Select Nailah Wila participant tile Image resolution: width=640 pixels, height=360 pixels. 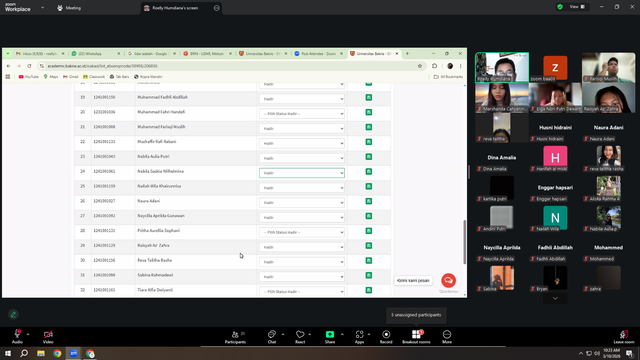(555, 218)
